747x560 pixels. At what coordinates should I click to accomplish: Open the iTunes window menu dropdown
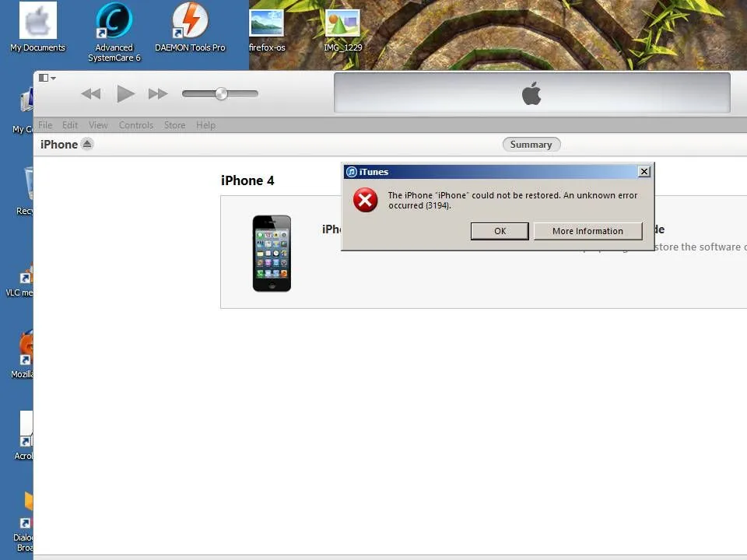(x=47, y=78)
